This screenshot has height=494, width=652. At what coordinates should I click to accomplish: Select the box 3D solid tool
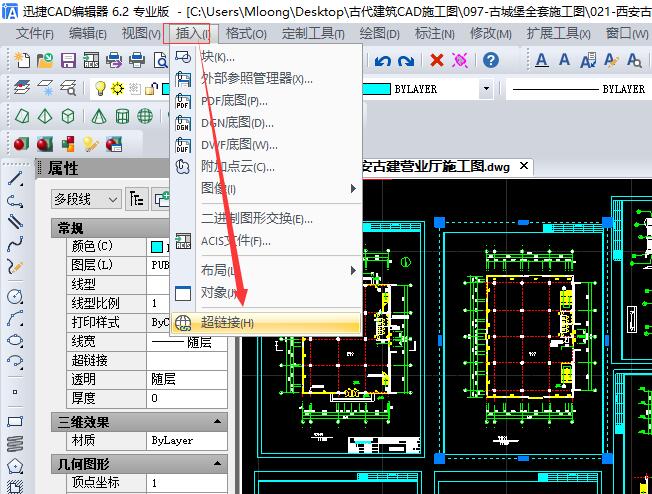coord(68,116)
